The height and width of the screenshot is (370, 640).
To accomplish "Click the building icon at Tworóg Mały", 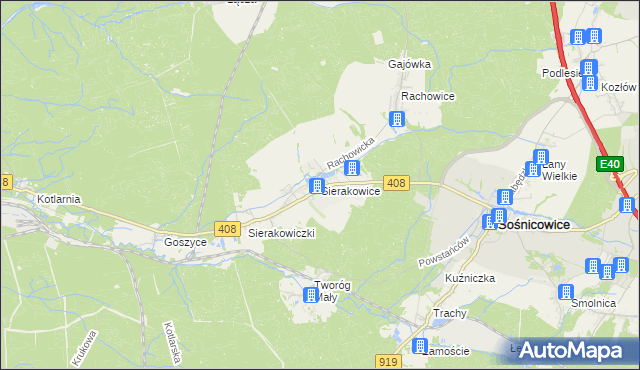I will tap(311, 295).
